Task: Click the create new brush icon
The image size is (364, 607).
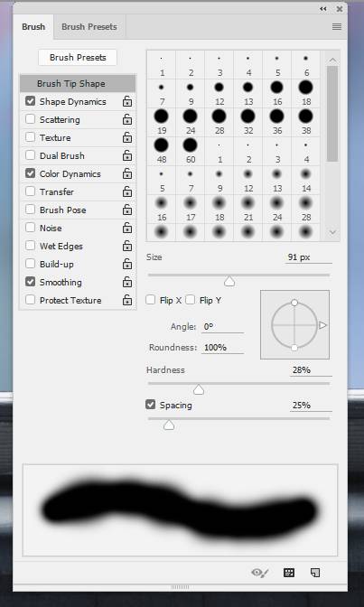Action: (x=315, y=573)
